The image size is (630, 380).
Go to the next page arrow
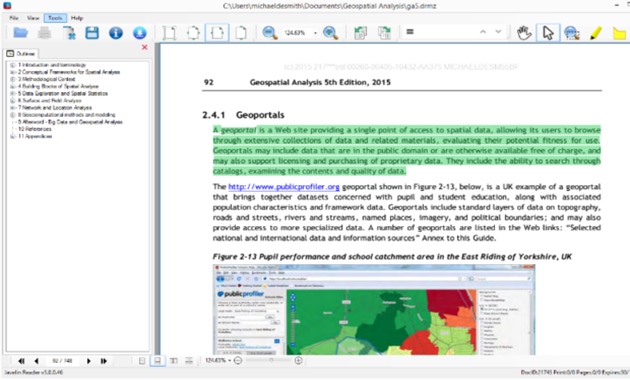pos(88,361)
